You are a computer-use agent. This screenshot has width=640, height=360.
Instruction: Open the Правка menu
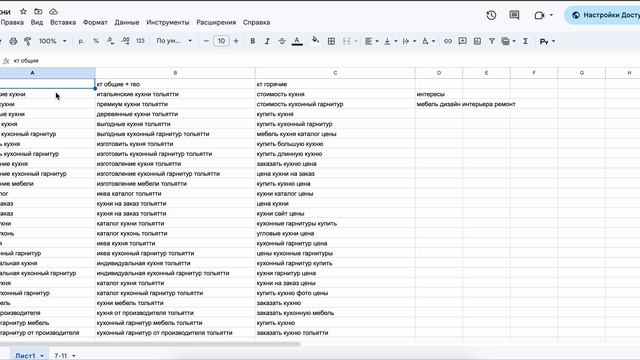click(12, 22)
